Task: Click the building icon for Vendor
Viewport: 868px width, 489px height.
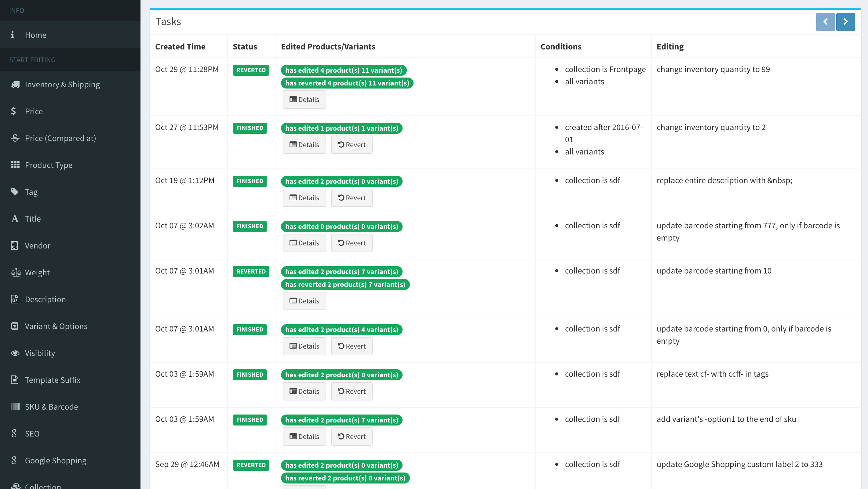Action: pyautogui.click(x=14, y=245)
